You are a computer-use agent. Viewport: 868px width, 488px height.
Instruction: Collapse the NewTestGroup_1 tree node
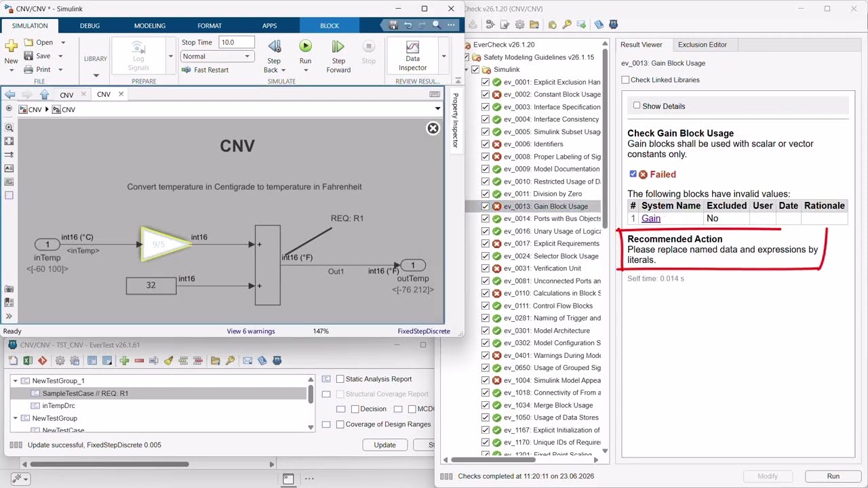coord(16,381)
